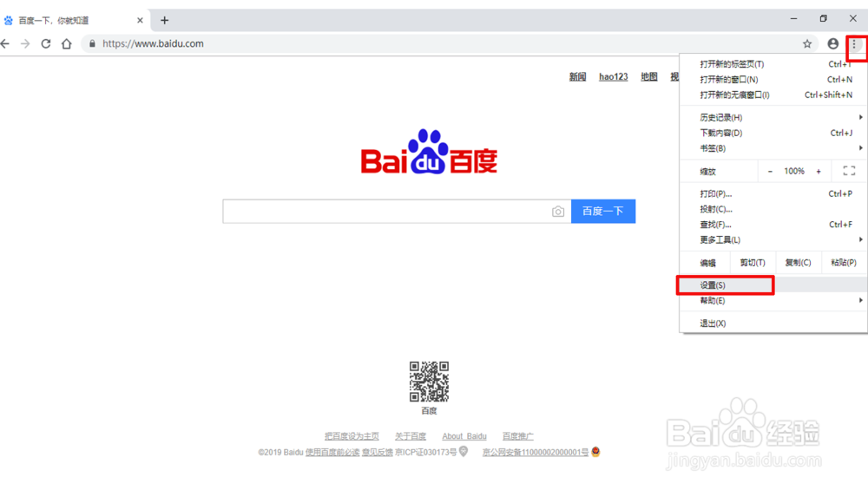Choose 退出(X) to quit the browser
Image resolution: width=868 pixels, height=490 pixels.
coord(774,323)
